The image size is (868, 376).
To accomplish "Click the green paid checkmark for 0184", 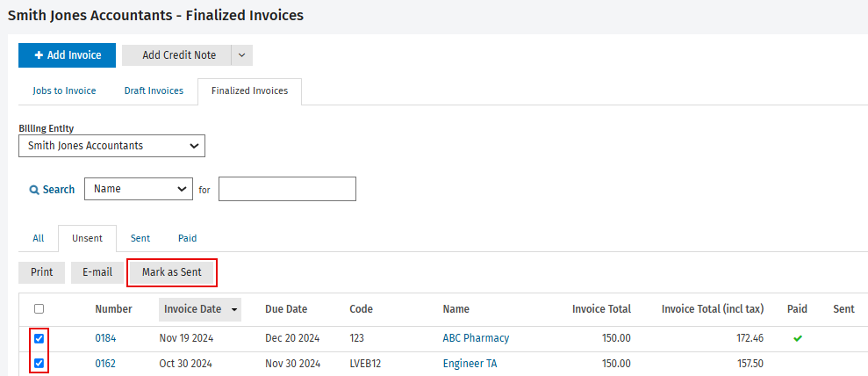I will pos(798,338).
